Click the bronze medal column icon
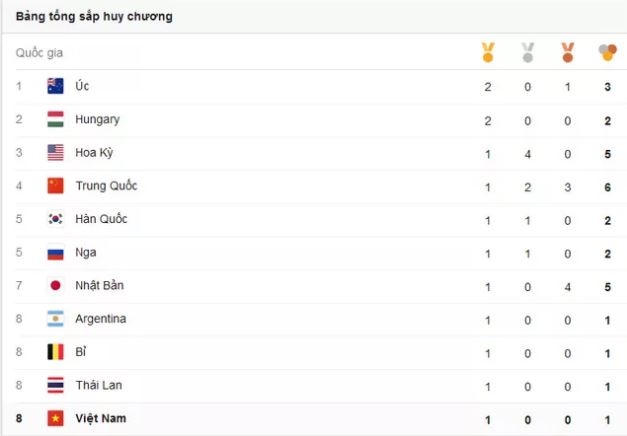 click(567, 52)
